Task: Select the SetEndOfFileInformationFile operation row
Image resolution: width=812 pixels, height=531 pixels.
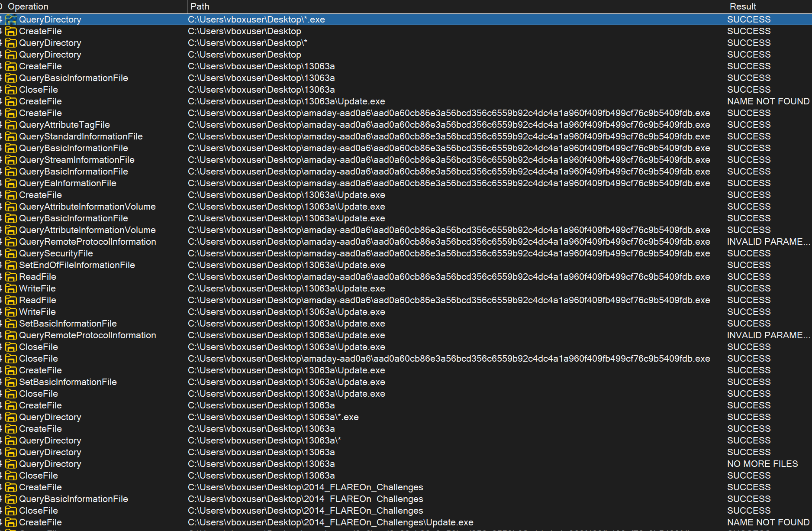Action: coord(77,265)
